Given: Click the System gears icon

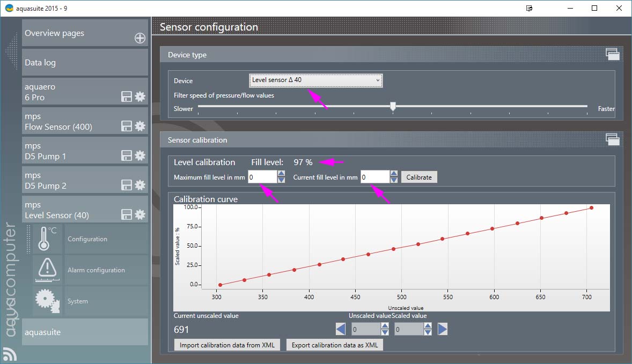Looking at the screenshot, I should tap(48, 301).
